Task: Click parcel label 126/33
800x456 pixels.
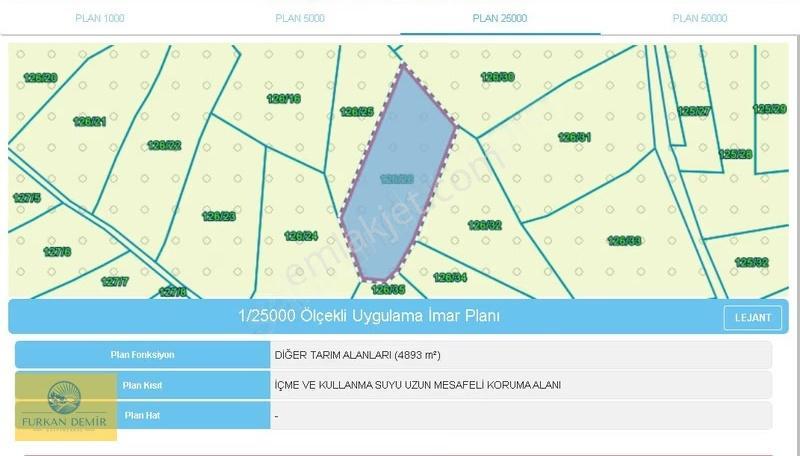Action: pyautogui.click(x=624, y=241)
